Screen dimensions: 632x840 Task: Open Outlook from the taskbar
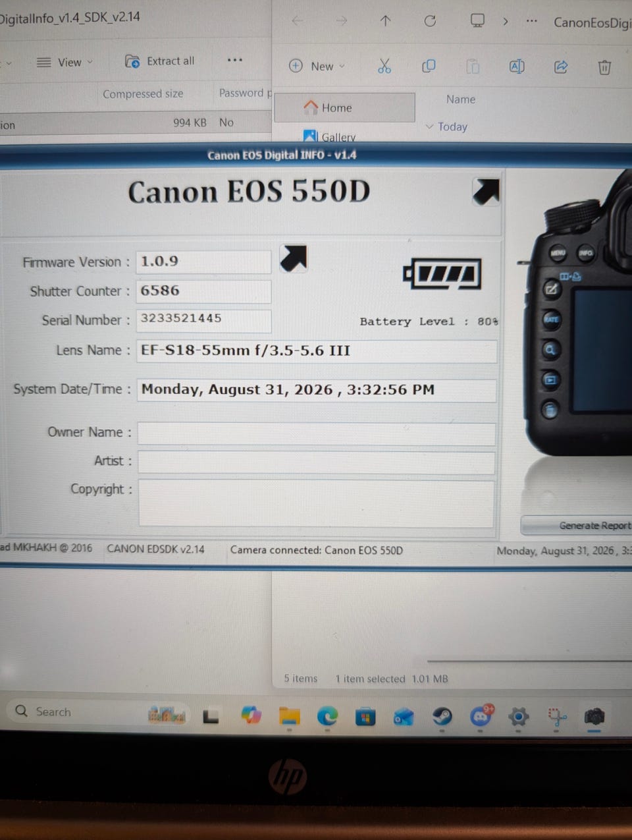pos(404,716)
